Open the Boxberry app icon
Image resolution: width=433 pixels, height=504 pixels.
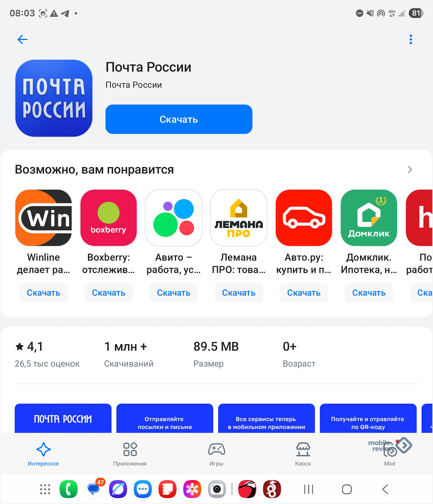click(109, 218)
